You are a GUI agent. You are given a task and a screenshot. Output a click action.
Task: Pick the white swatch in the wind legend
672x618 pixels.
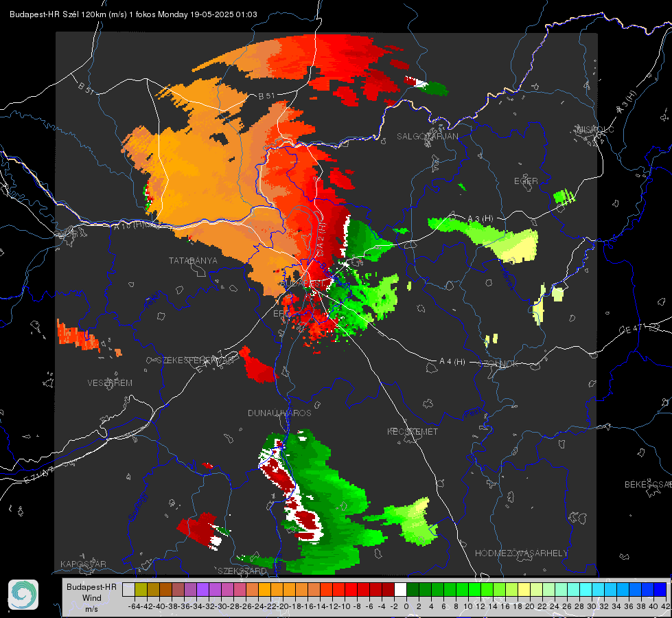[400, 589]
